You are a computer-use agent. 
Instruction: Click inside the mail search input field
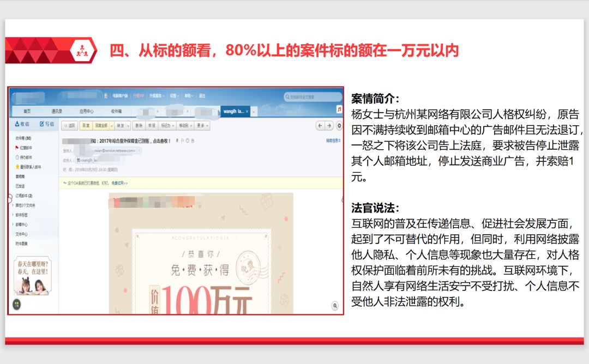311,96
